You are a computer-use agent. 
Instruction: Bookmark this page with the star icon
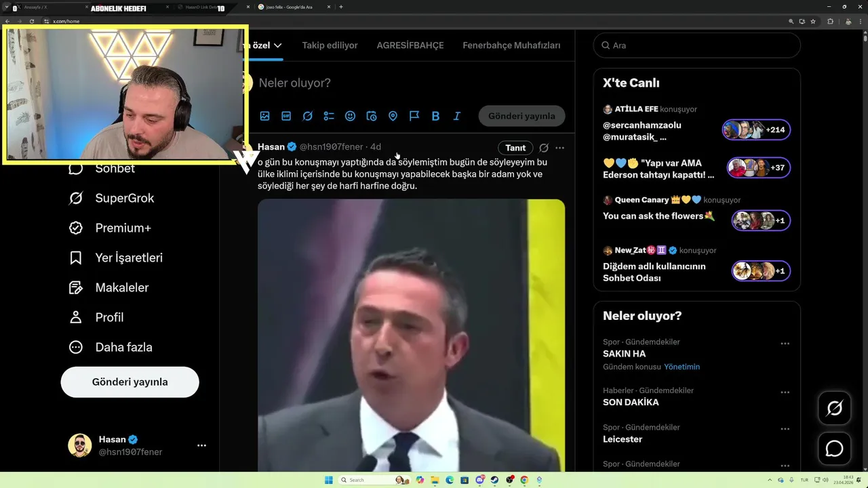pyautogui.click(x=813, y=21)
